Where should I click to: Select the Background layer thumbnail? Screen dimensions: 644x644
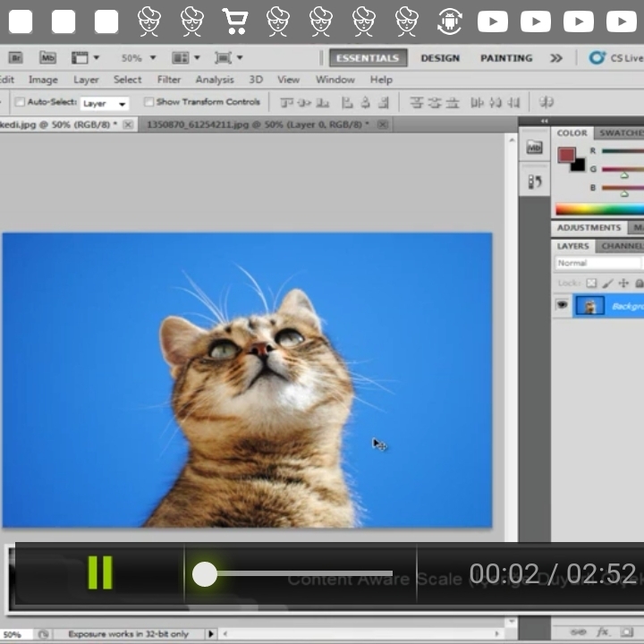589,306
